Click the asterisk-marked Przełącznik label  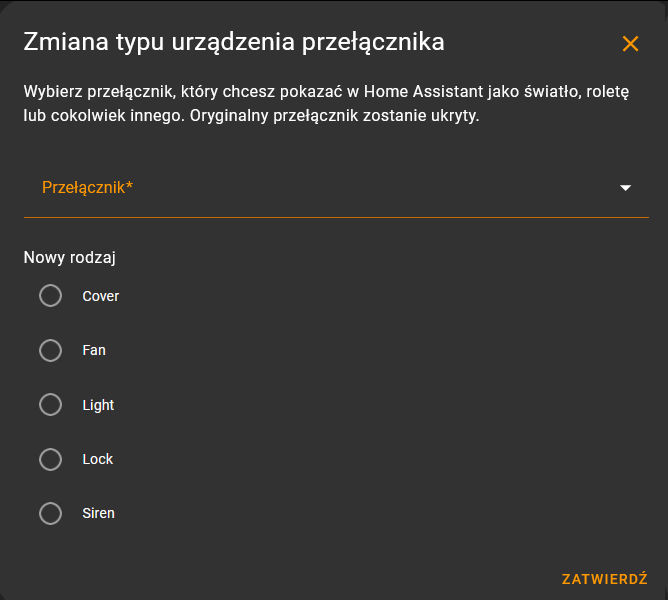click(87, 188)
